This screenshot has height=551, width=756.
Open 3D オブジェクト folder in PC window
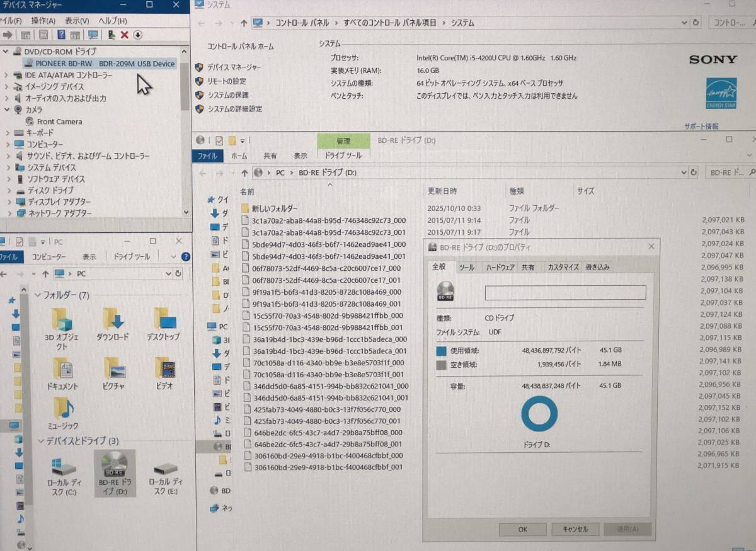pos(62,329)
